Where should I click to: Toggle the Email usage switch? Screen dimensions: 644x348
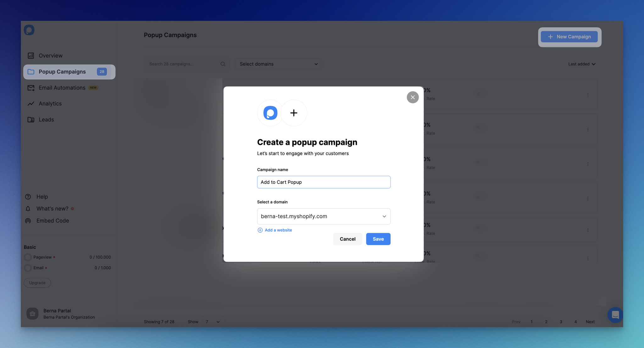coord(27,268)
